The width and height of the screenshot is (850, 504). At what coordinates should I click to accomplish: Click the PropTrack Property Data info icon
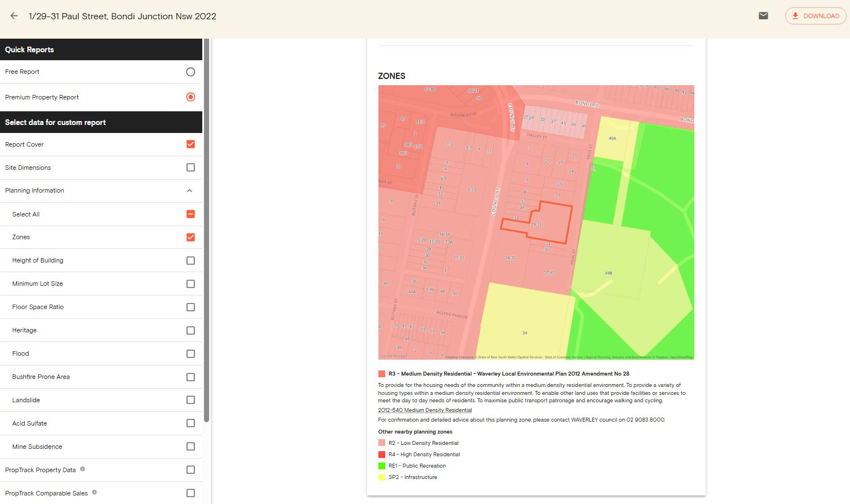[x=82, y=469]
